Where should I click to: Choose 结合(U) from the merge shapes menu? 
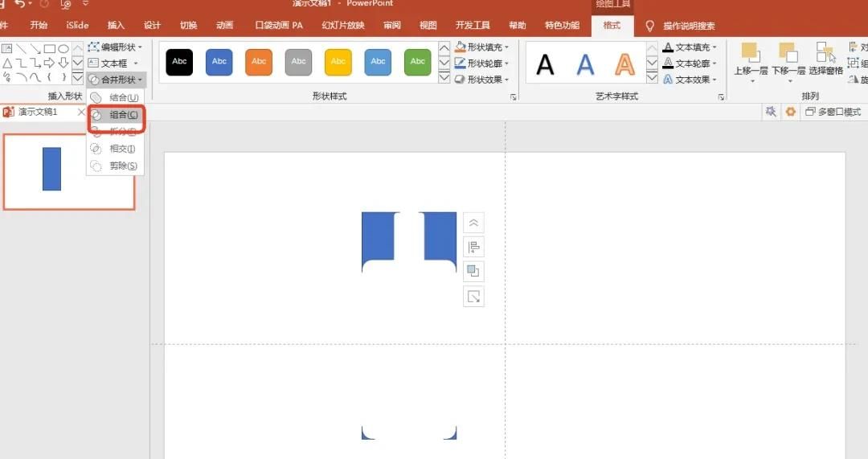point(115,97)
